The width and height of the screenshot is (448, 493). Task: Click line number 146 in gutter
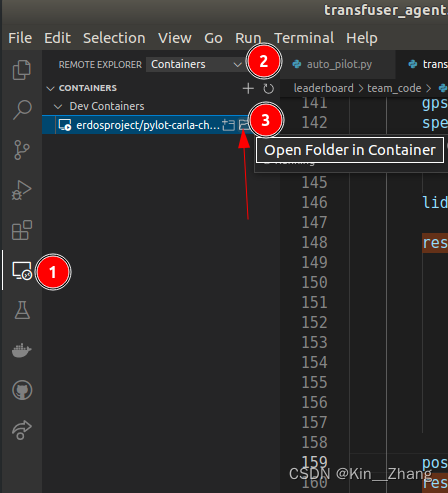314,202
